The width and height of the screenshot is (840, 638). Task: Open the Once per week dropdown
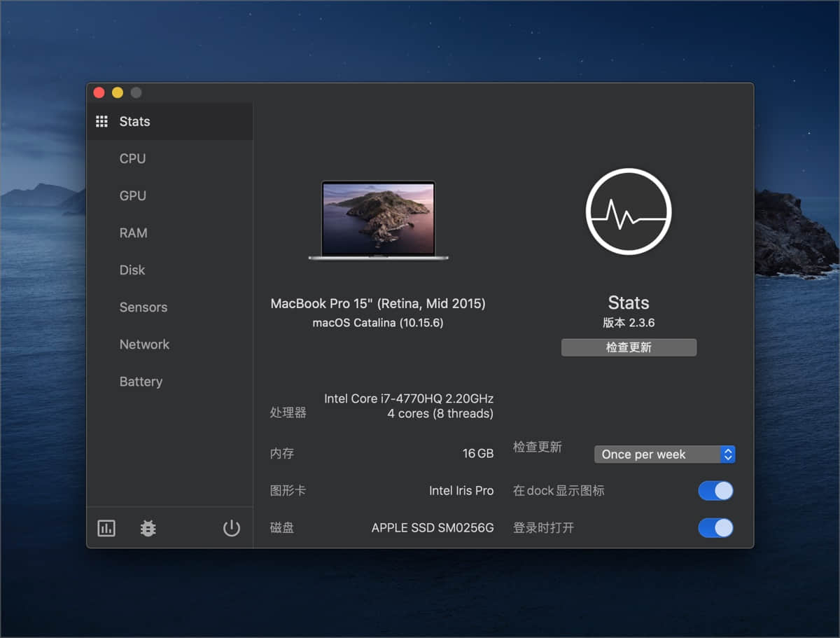tap(664, 455)
